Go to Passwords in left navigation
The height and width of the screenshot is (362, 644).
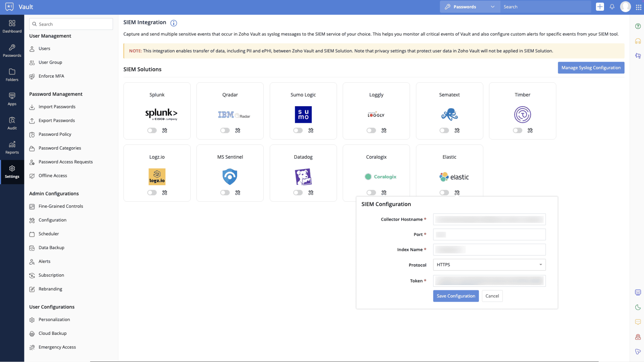click(x=12, y=51)
